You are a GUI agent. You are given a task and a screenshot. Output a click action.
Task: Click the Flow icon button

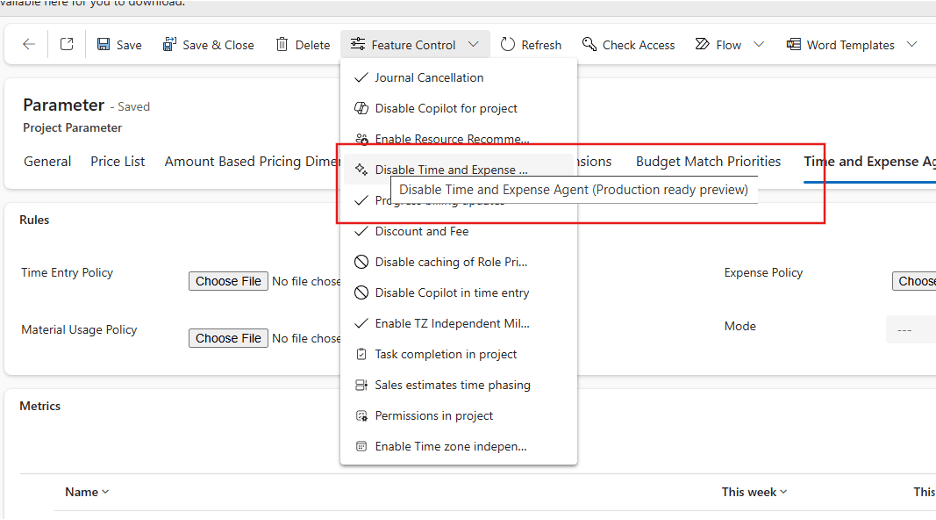pyautogui.click(x=717, y=45)
